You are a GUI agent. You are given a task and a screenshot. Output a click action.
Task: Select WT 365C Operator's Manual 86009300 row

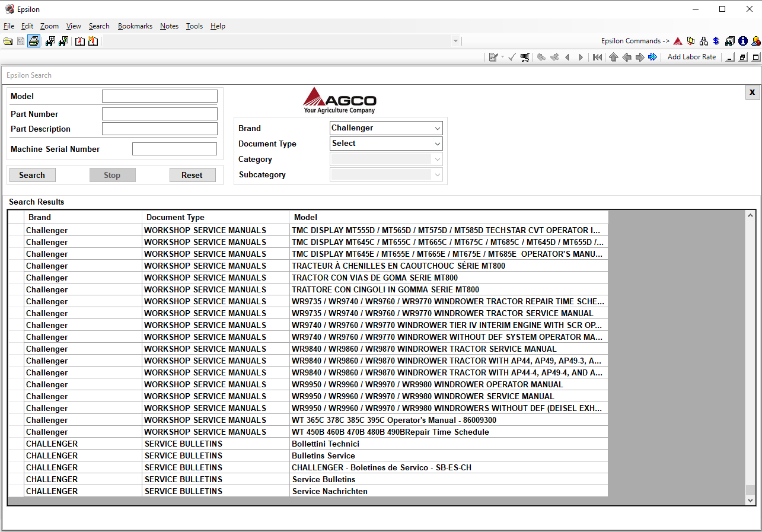[308, 420]
